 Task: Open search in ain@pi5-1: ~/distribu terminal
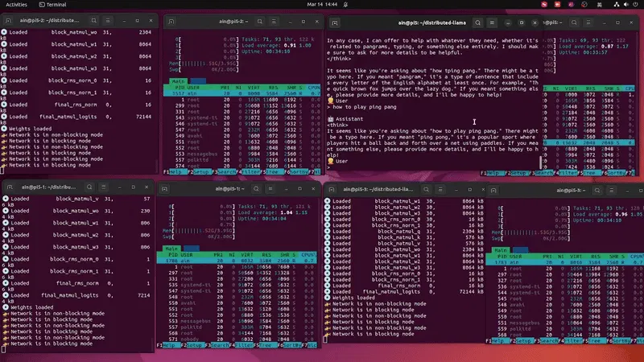coord(89,187)
